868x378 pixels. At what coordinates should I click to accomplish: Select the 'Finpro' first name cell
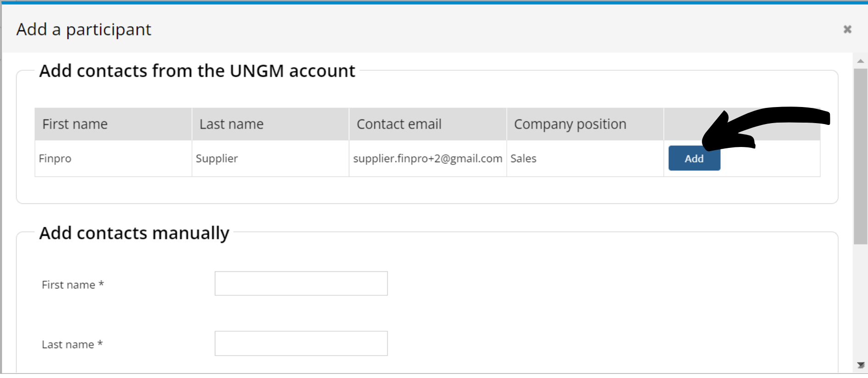point(113,158)
